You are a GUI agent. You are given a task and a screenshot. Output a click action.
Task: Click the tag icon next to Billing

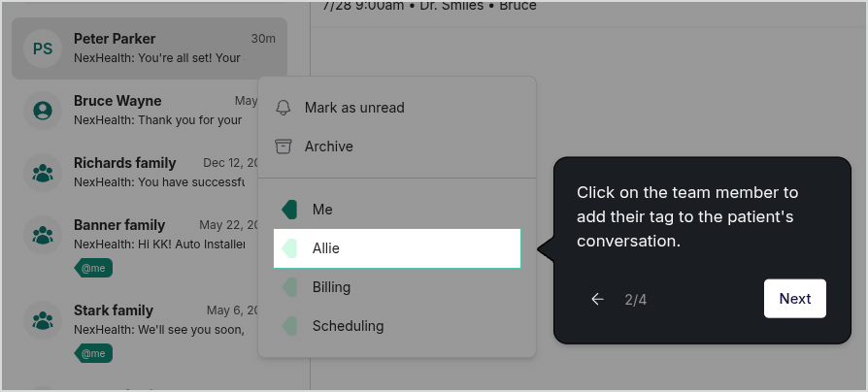(x=289, y=287)
